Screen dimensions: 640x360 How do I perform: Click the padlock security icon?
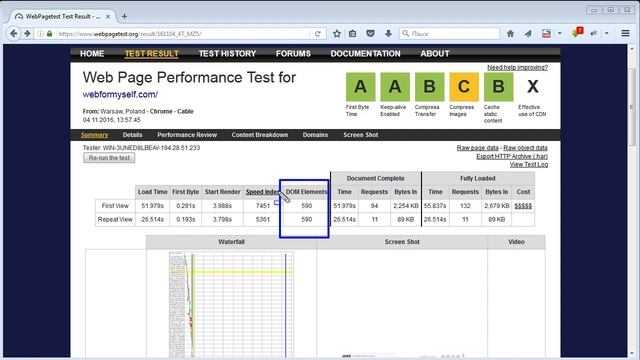coord(49,34)
